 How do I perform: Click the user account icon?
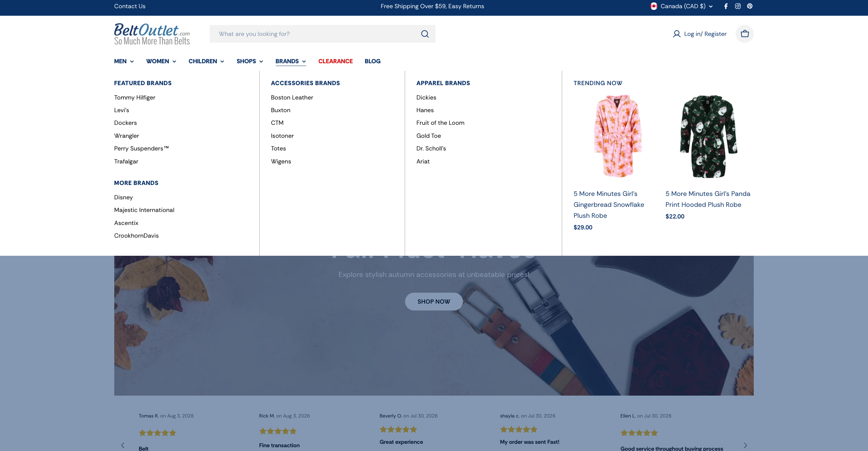tap(676, 34)
